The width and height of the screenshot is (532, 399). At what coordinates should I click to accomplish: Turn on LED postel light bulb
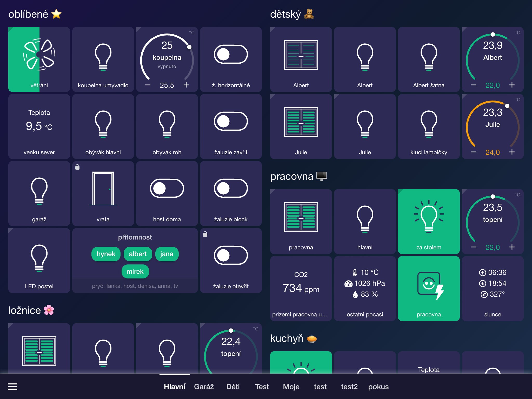point(39,261)
